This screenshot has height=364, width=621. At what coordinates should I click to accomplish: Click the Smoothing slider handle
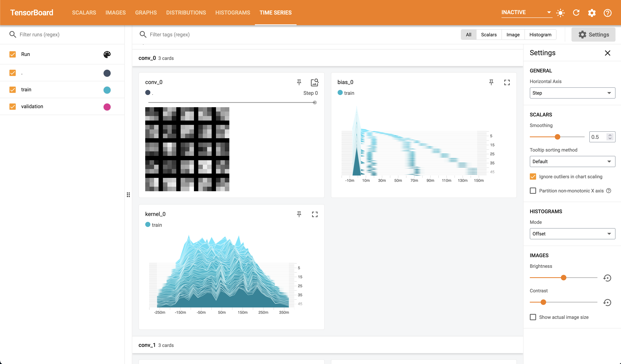557,137
